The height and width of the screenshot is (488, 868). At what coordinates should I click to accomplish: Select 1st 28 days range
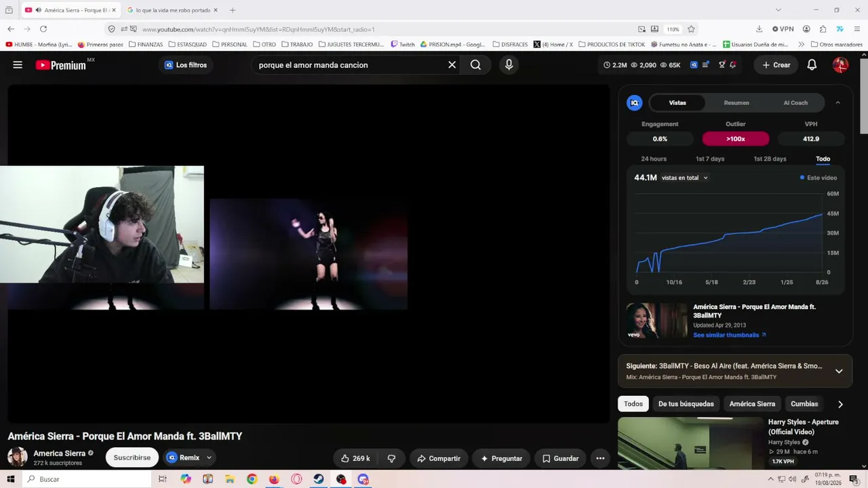coord(770,159)
